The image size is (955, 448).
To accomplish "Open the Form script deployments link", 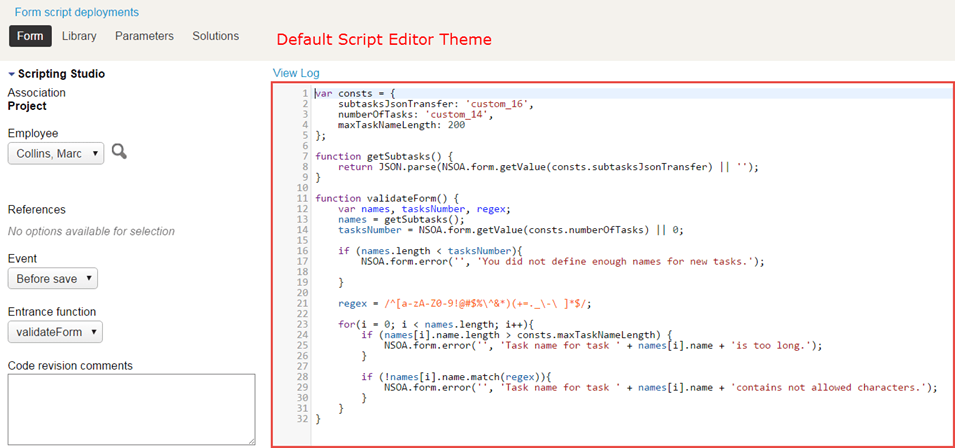I will (x=77, y=12).
